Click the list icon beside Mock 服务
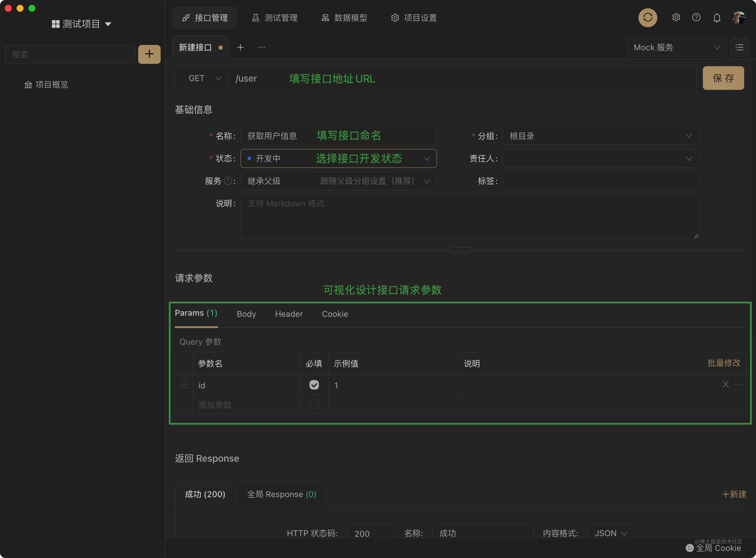 739,47
